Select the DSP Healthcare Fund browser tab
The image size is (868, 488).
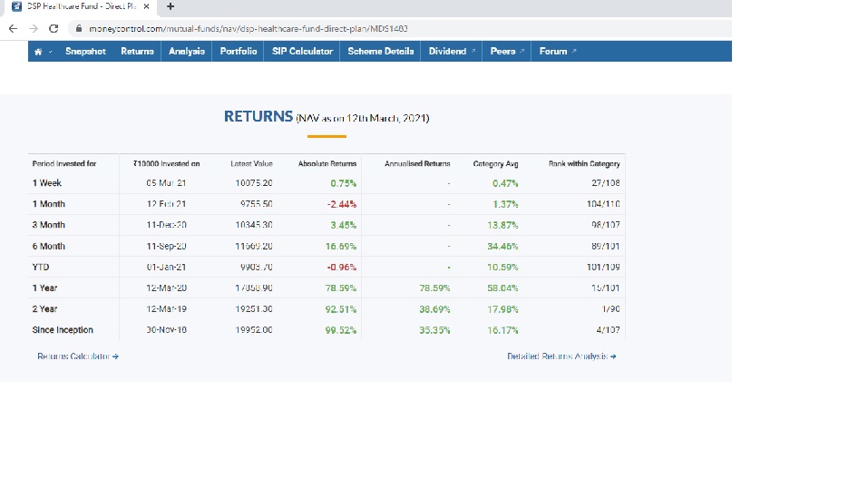tap(82, 6)
